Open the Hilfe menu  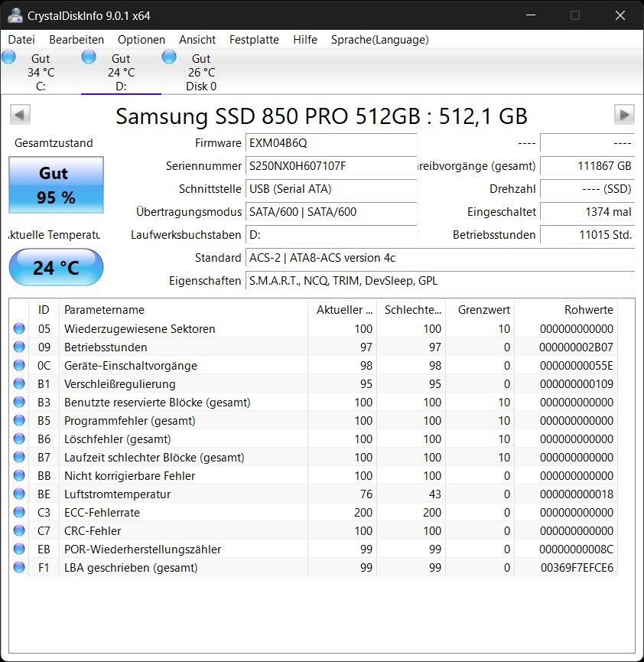tap(305, 40)
